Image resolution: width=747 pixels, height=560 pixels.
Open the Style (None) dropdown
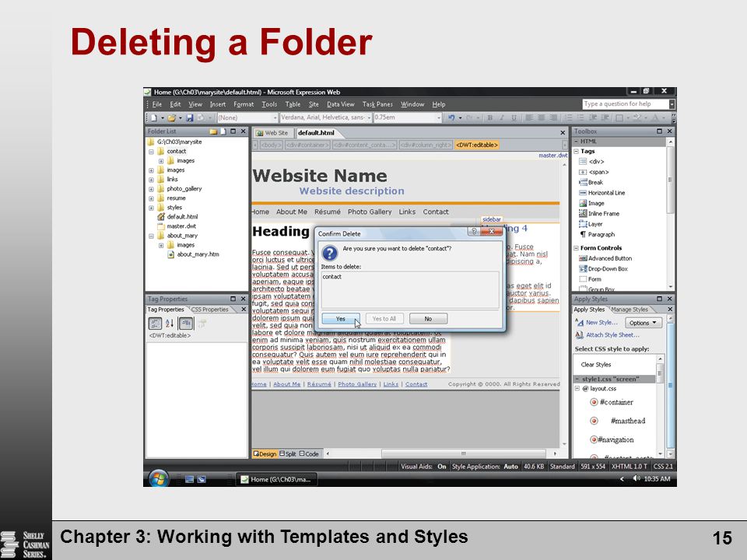coord(275,117)
